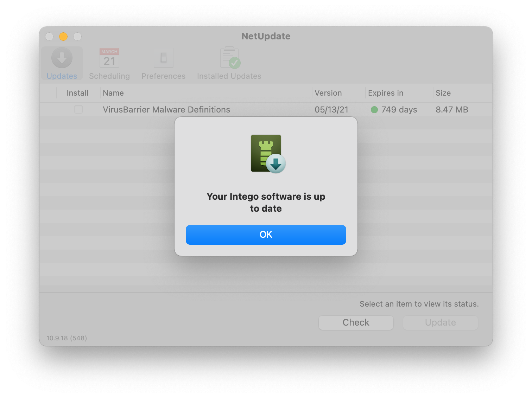Click the version number 10.9.18 (548)

[x=66, y=338]
